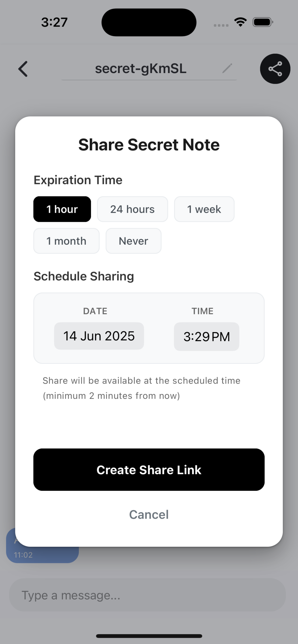This screenshot has height=644, width=298.
Task: Focus the Type a message field
Action: 148,595
